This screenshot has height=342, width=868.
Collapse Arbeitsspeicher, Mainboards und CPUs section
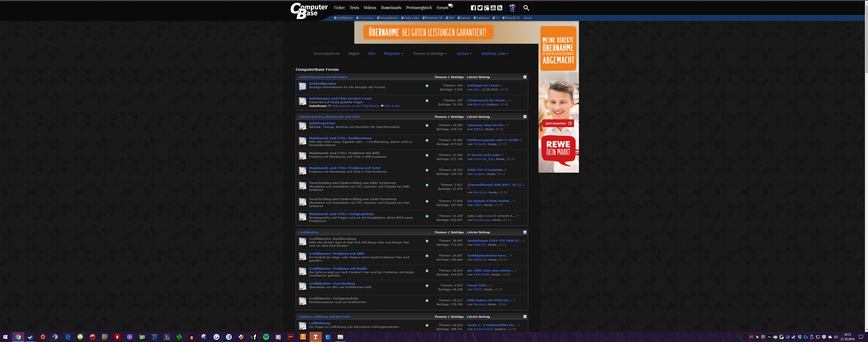[525, 117]
